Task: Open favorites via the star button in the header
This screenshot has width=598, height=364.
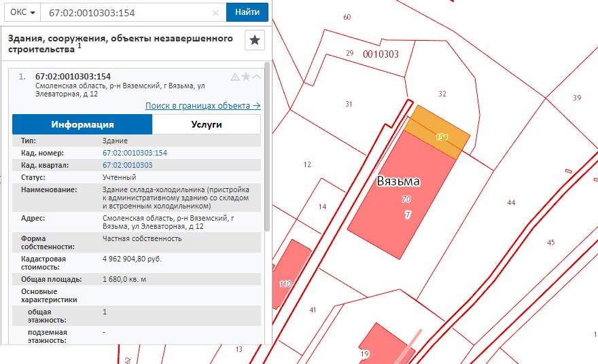Action: point(255,40)
